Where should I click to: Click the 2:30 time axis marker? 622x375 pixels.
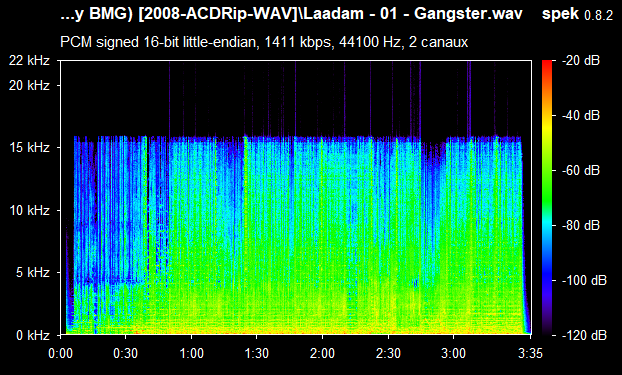click(388, 353)
